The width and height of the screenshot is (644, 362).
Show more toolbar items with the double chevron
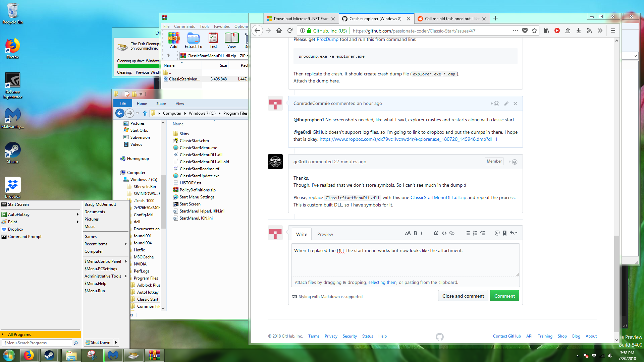[x=600, y=31]
